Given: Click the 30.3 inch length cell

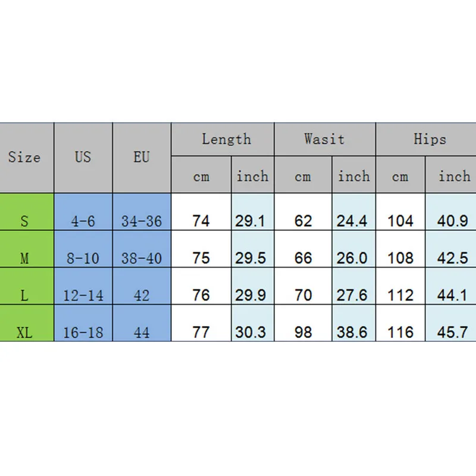Looking at the screenshot, I should pos(251,332).
